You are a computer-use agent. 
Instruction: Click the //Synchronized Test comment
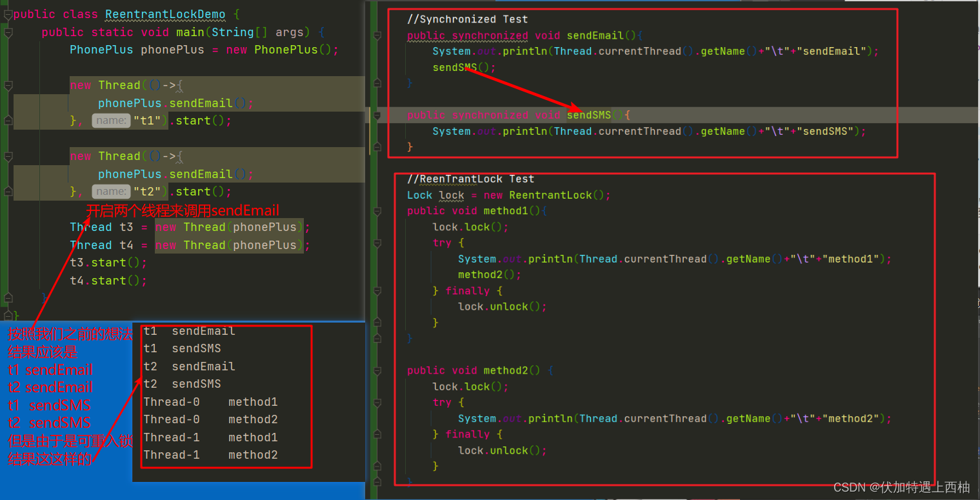tap(467, 19)
